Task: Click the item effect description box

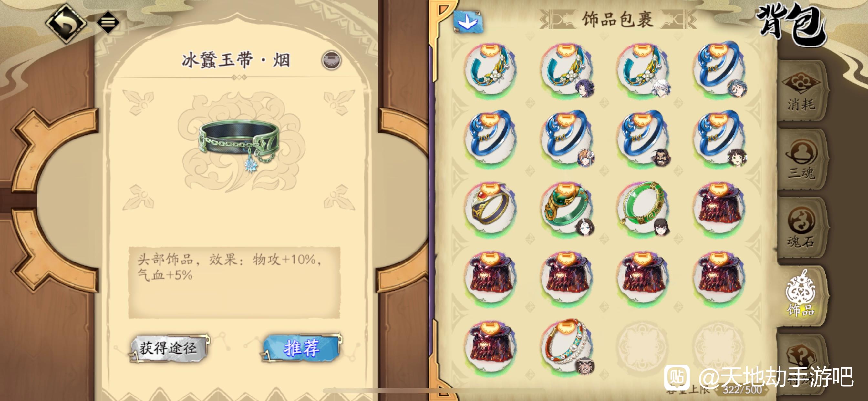Action: [234, 283]
